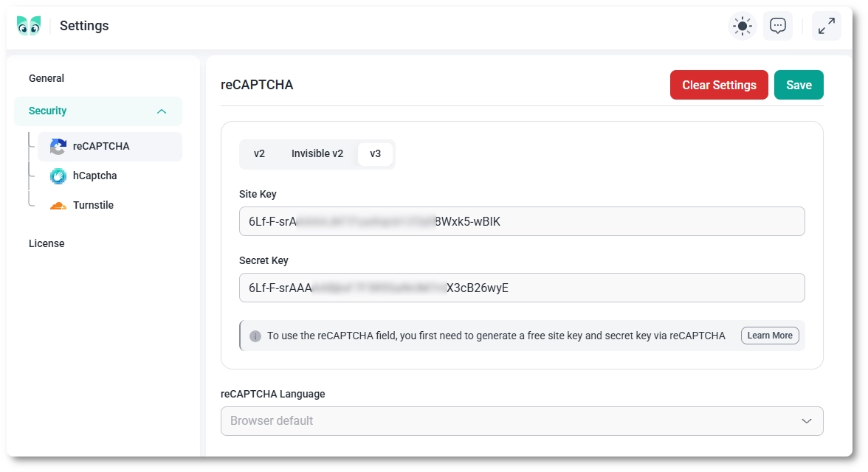Navigate to the License section
Viewport: 868px width, 472px height.
(46, 243)
